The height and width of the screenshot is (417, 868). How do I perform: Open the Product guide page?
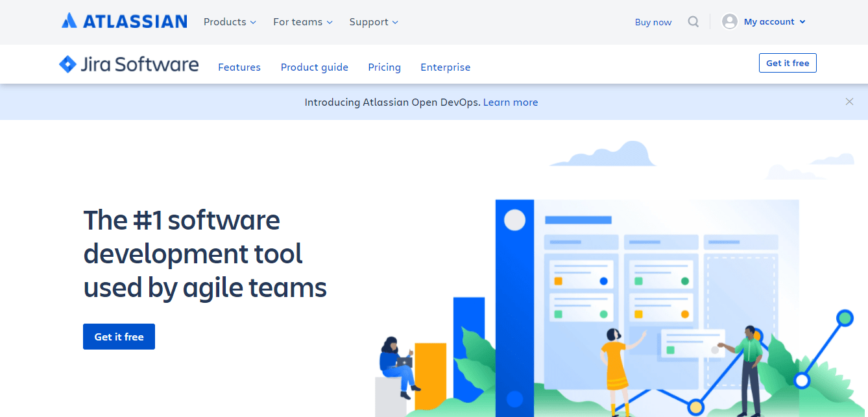click(x=315, y=67)
